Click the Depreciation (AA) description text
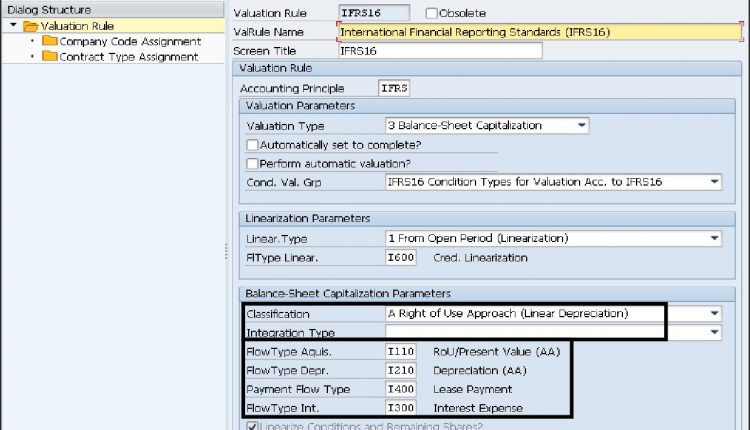This screenshot has height=430, width=750. [x=480, y=370]
